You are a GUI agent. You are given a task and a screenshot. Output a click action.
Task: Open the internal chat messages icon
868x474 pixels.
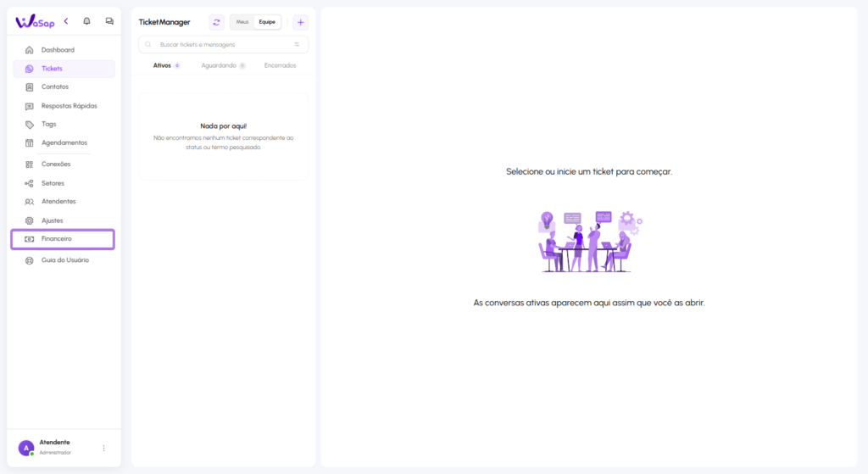click(109, 21)
